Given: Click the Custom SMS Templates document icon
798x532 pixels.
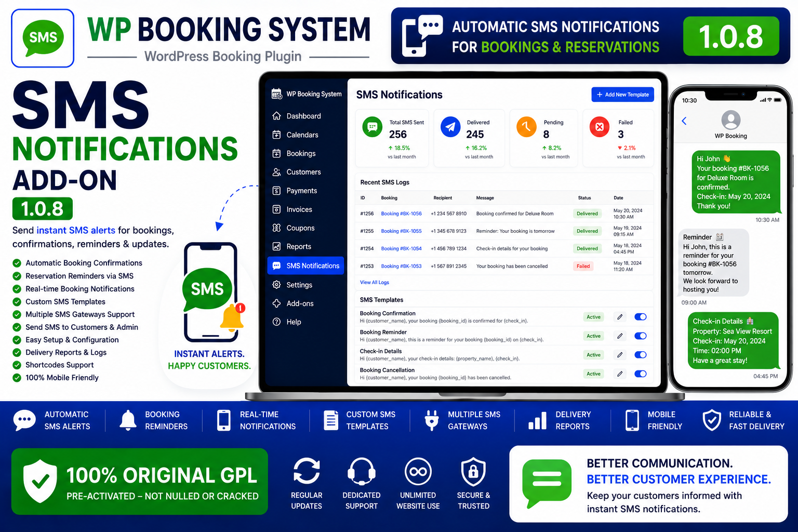Looking at the screenshot, I should (x=330, y=420).
